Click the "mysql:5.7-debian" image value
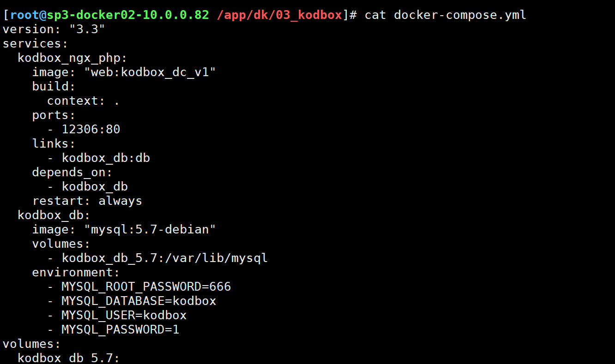This screenshot has width=615, height=364. pos(149,229)
